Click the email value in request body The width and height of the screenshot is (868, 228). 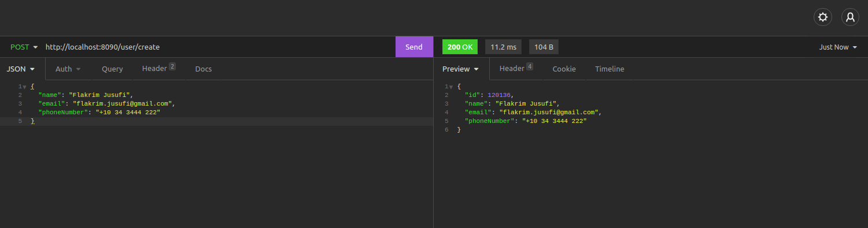pos(123,103)
